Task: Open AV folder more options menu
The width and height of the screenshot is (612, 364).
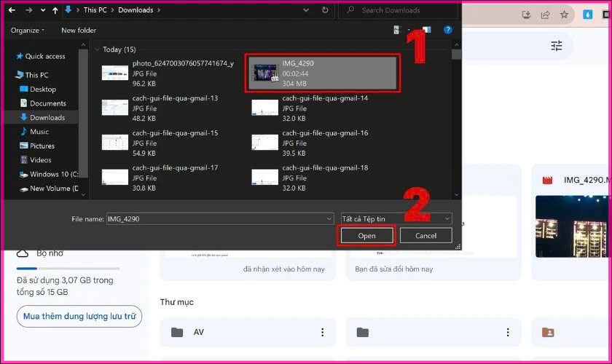Action: 322,332
